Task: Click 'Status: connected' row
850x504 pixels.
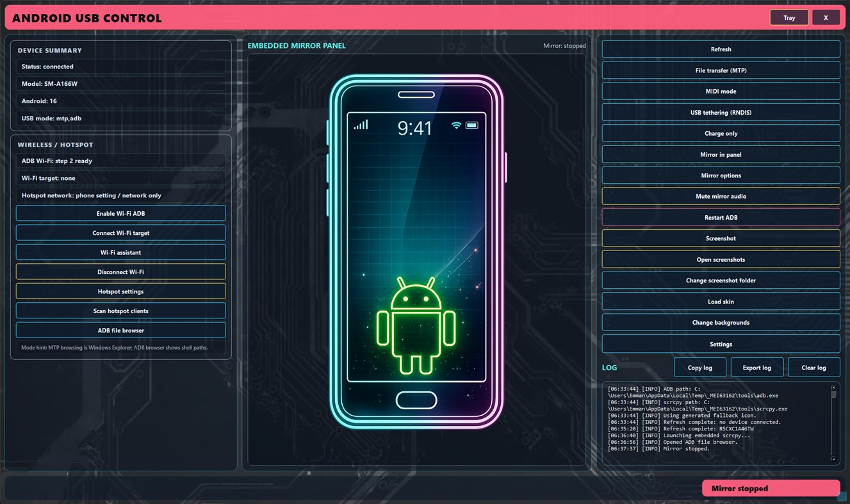Action: tap(121, 67)
